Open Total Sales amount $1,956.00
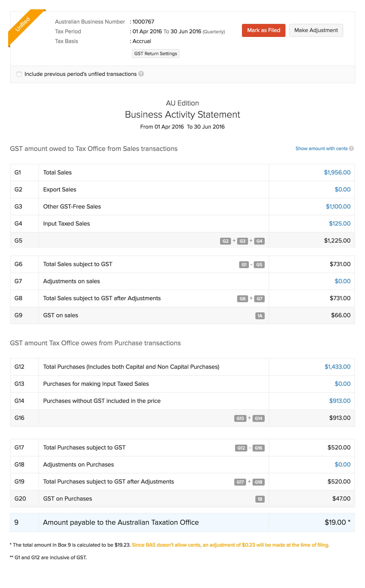This screenshot has width=365, height=588. tap(337, 172)
